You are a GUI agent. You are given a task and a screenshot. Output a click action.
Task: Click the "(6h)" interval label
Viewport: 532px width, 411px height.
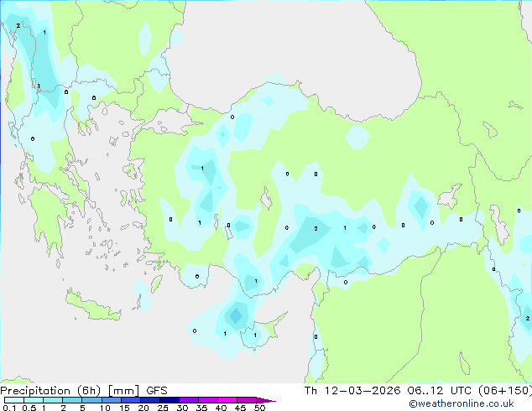point(89,391)
